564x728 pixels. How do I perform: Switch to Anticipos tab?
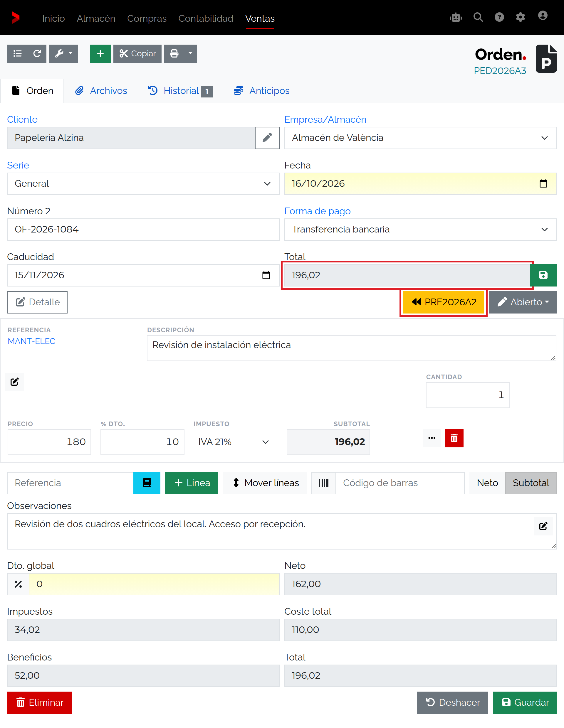[x=261, y=91]
